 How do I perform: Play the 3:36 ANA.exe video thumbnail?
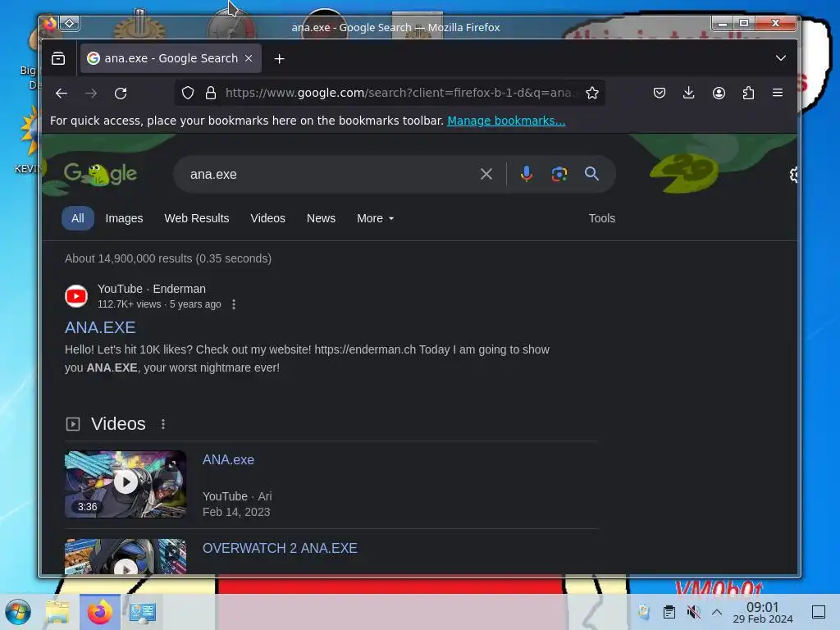point(126,484)
